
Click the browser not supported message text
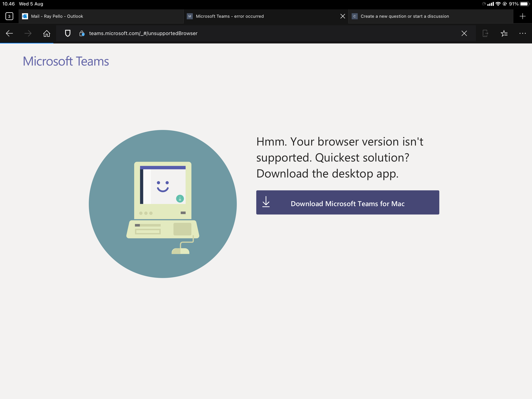click(x=340, y=157)
